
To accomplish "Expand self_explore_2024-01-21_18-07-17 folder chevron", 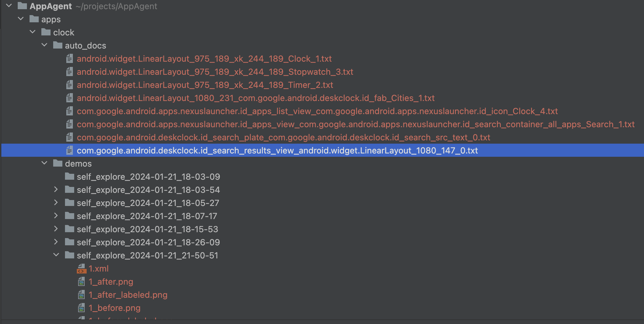I will tap(56, 215).
